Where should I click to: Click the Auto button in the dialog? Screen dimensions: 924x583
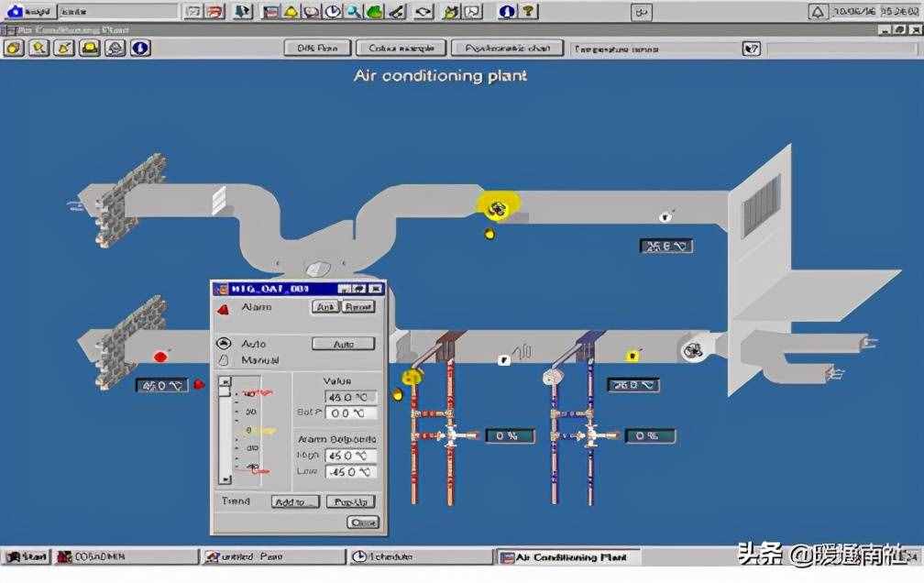[343, 344]
